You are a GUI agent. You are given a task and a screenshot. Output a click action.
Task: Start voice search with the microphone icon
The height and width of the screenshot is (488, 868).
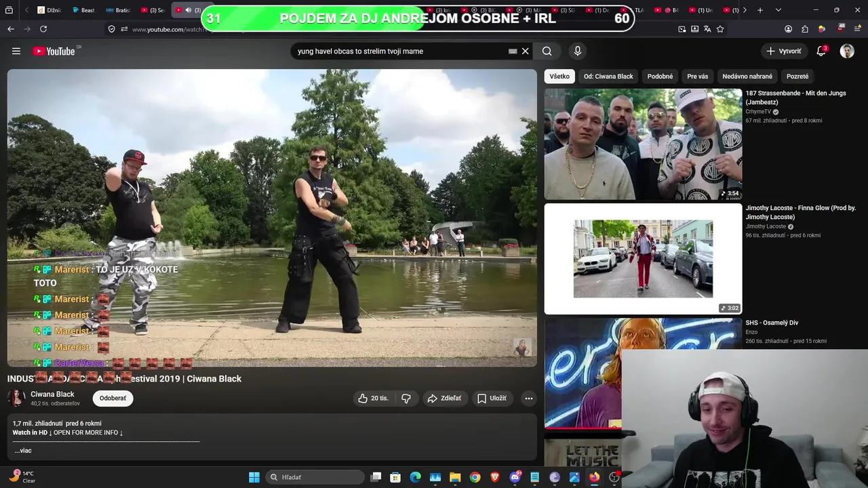click(578, 51)
